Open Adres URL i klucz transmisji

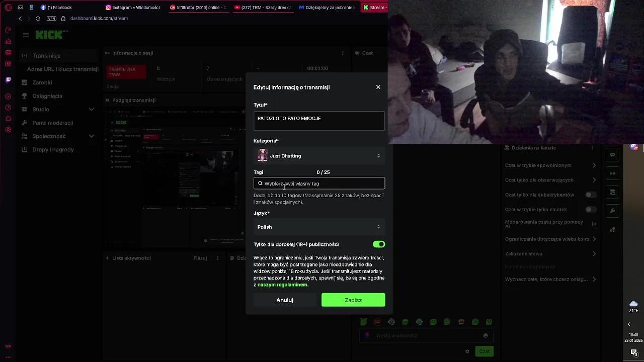click(x=63, y=69)
